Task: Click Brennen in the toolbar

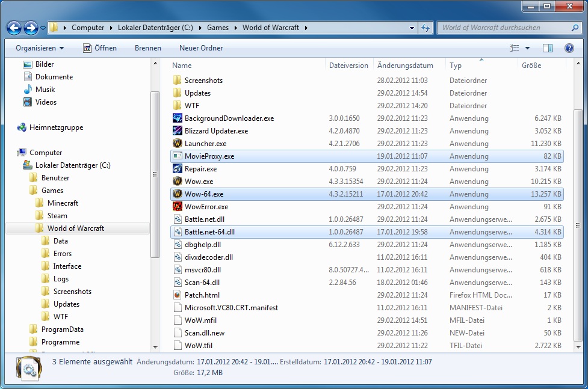Action: 147,48
